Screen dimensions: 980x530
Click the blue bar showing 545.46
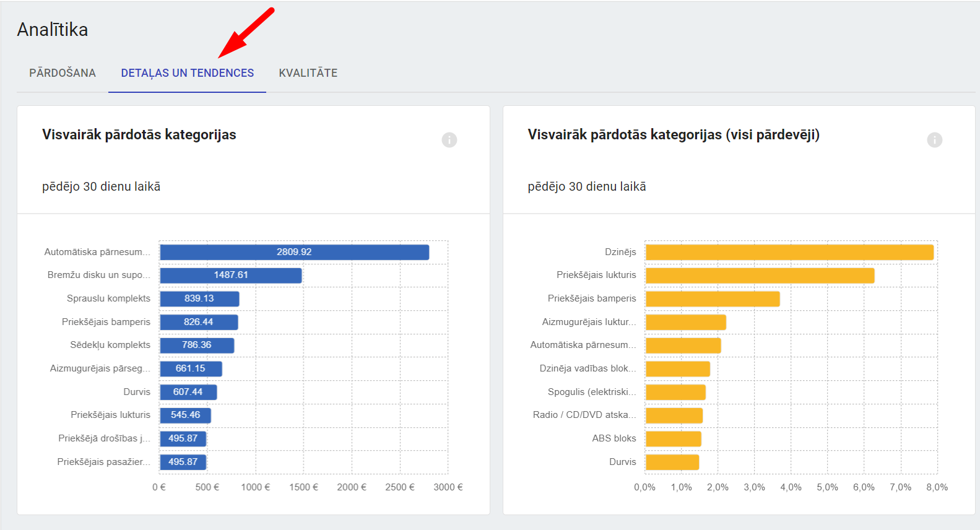click(185, 415)
